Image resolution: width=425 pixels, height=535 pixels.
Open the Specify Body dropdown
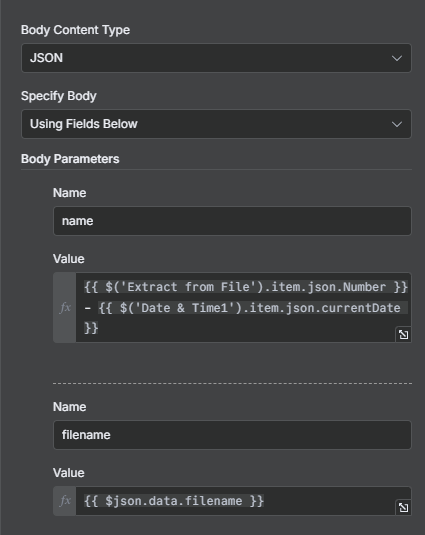(216, 124)
